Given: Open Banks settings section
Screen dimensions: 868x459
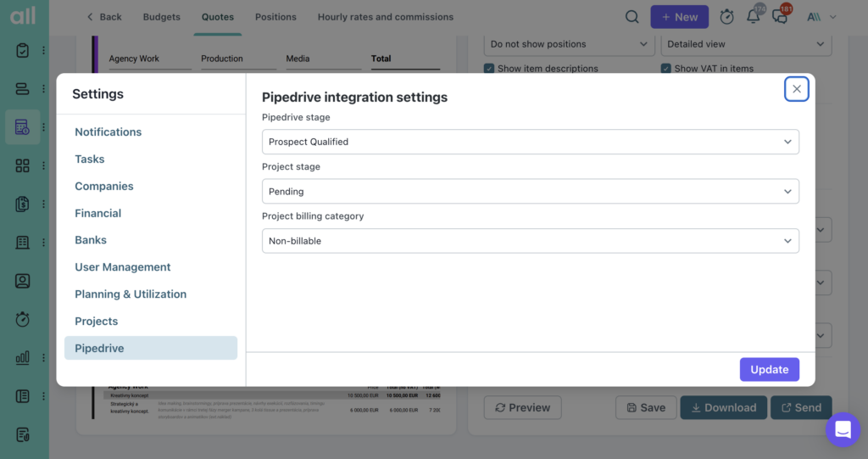Looking at the screenshot, I should point(91,240).
